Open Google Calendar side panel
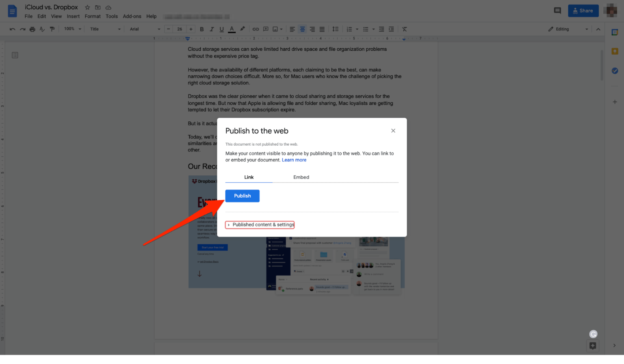Image resolution: width=624 pixels, height=364 pixels. (615, 32)
